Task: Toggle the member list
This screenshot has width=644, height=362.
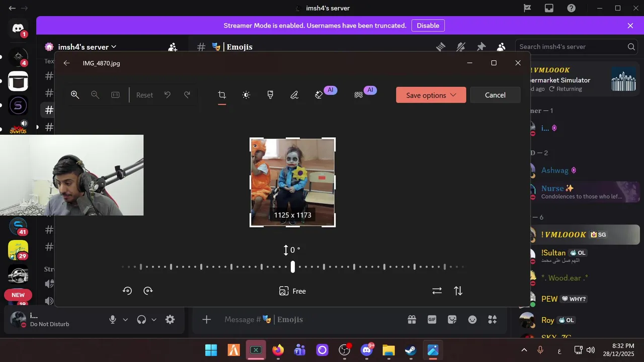Action: [x=501, y=47]
